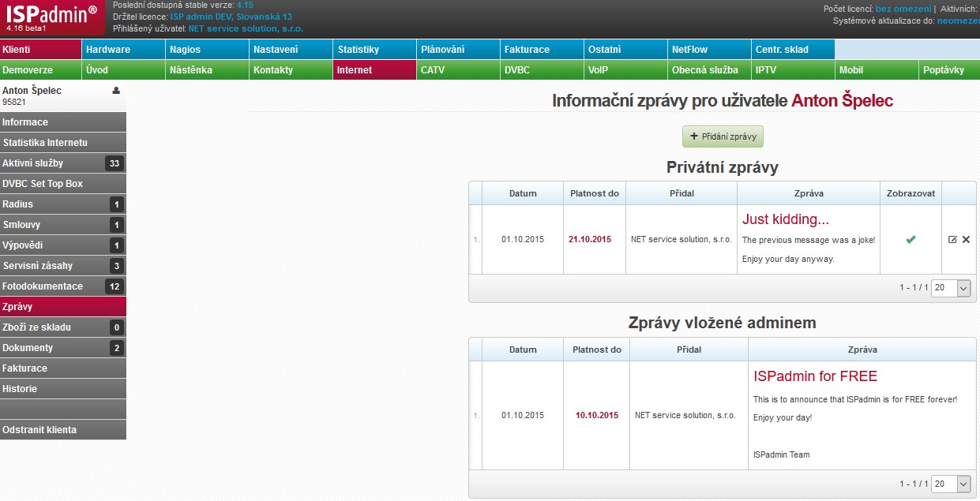The image size is (980, 501).
Task: Select Zprávy in the sidebar
Action: pyautogui.click(x=63, y=307)
